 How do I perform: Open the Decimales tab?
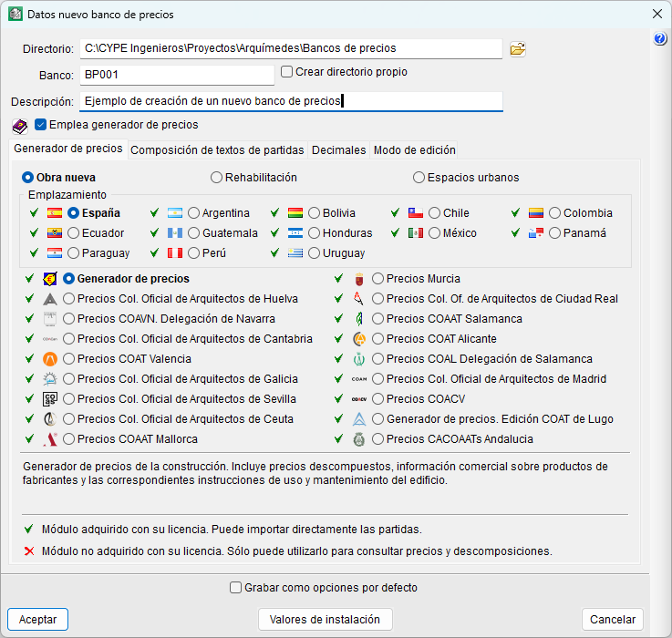point(339,150)
